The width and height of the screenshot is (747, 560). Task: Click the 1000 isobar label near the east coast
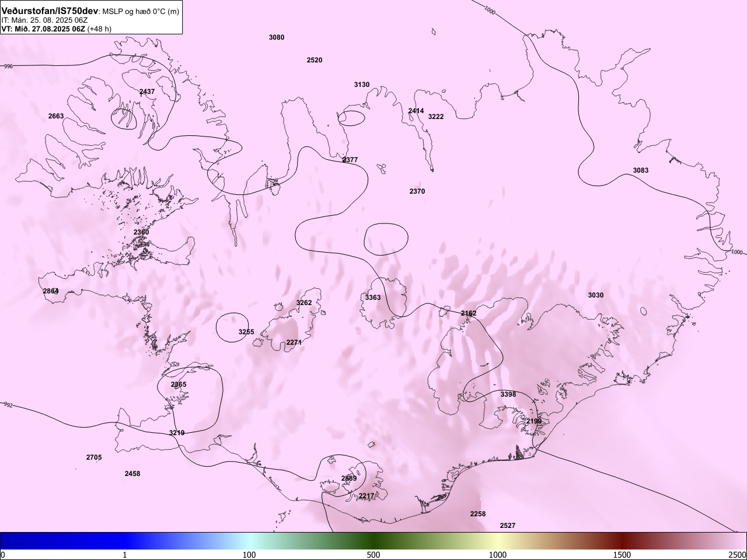[736, 252]
